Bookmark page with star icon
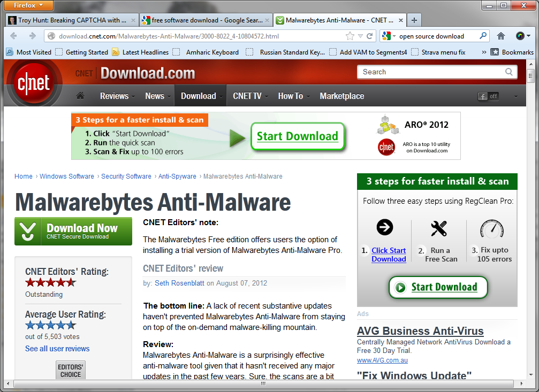 (350, 36)
